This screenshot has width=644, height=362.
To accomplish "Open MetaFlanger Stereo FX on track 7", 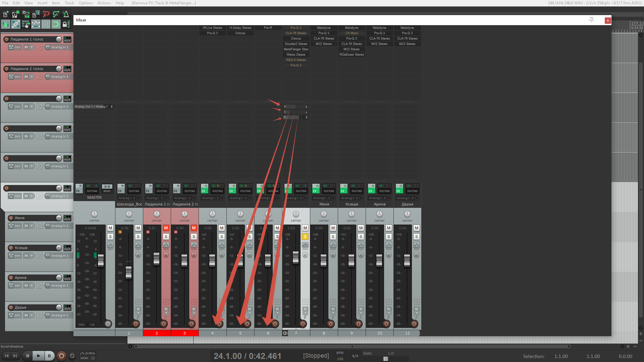I will (296, 49).
